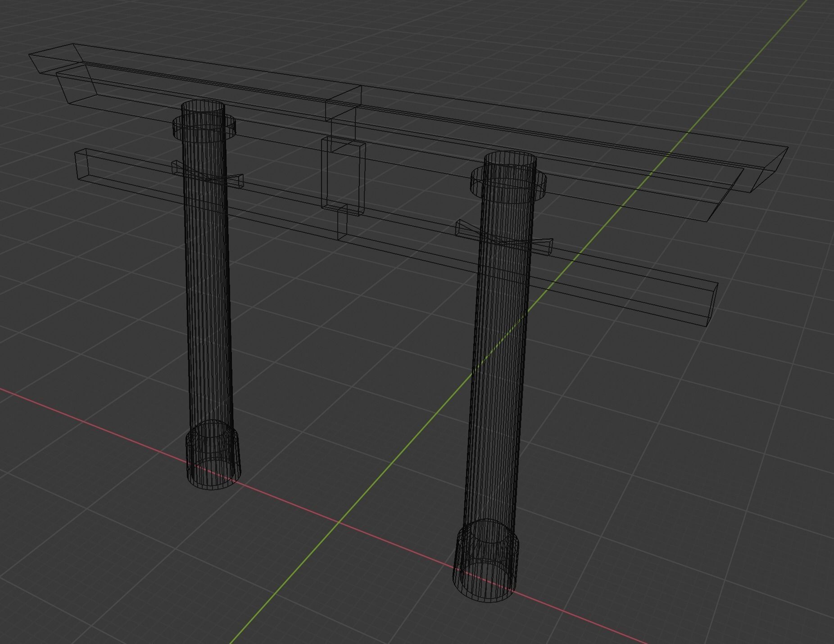Select the base footing of left pillar
834x644 pixels.
click(213, 454)
